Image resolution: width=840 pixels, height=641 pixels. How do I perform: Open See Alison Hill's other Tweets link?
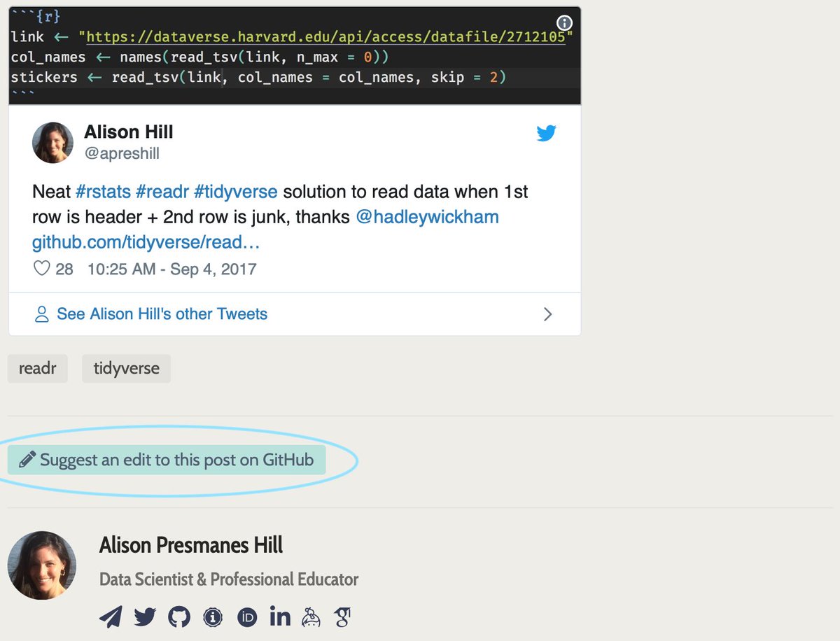162,314
